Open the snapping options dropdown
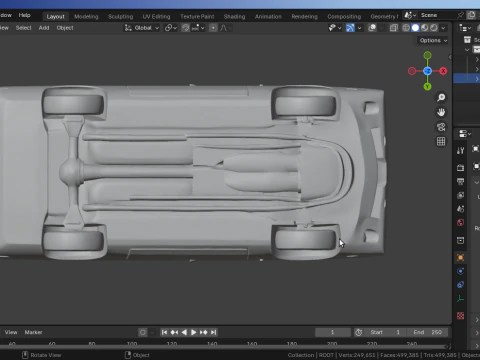The width and height of the screenshot is (480, 360). pos(197,28)
